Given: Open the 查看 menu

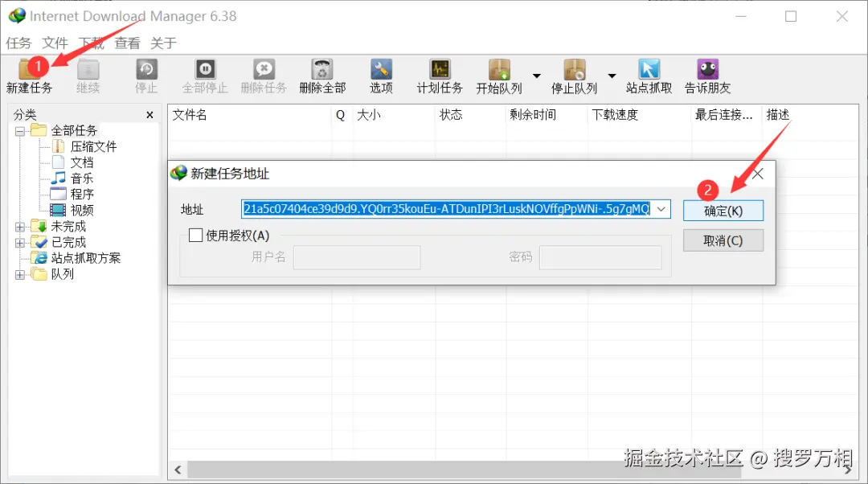Looking at the screenshot, I should (x=127, y=43).
